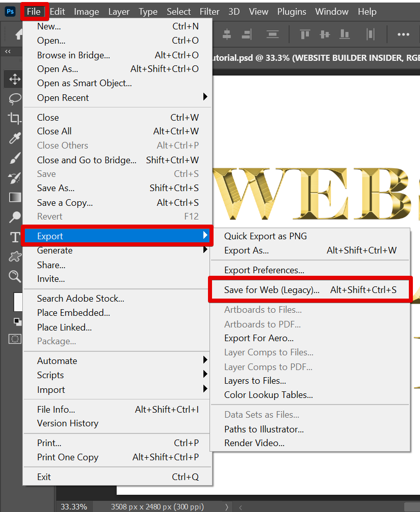Viewport: 420px width, 512px height.
Task: Open the Layer menu
Action: click(x=119, y=12)
